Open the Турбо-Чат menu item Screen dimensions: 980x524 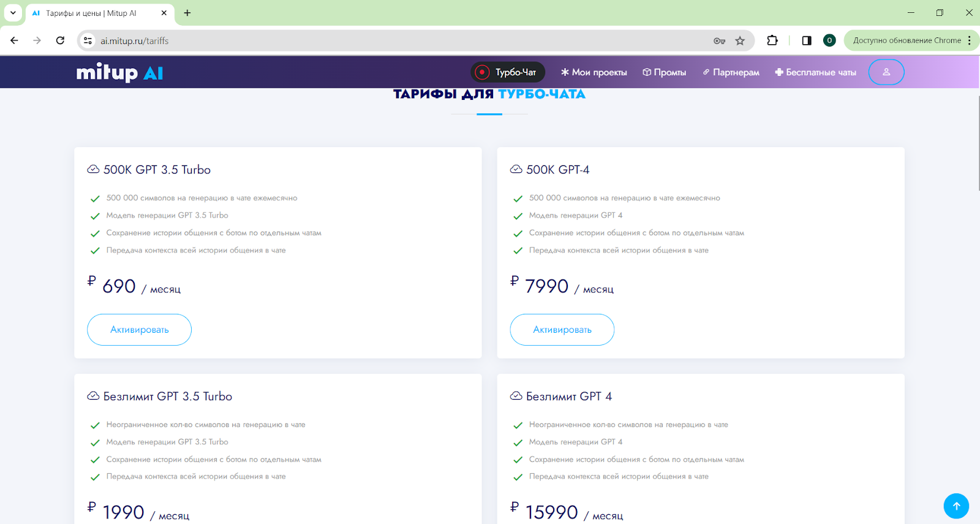point(508,72)
